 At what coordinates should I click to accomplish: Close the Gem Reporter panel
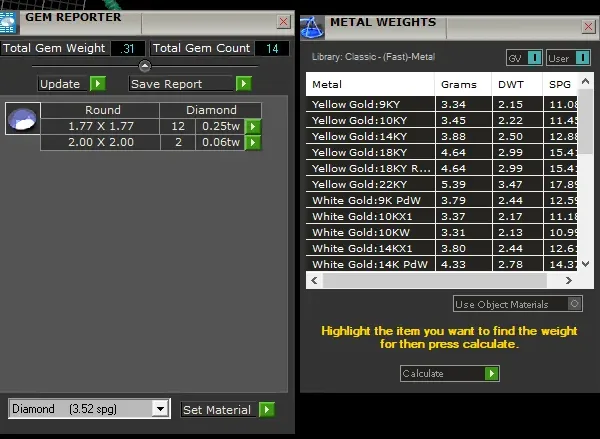point(283,22)
